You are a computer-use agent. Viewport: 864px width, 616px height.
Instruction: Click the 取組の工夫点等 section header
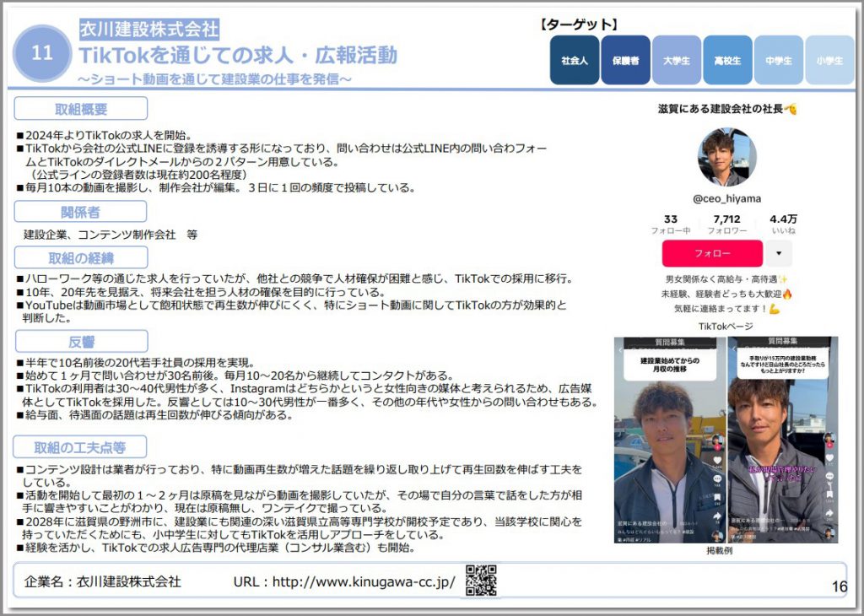coord(80,447)
